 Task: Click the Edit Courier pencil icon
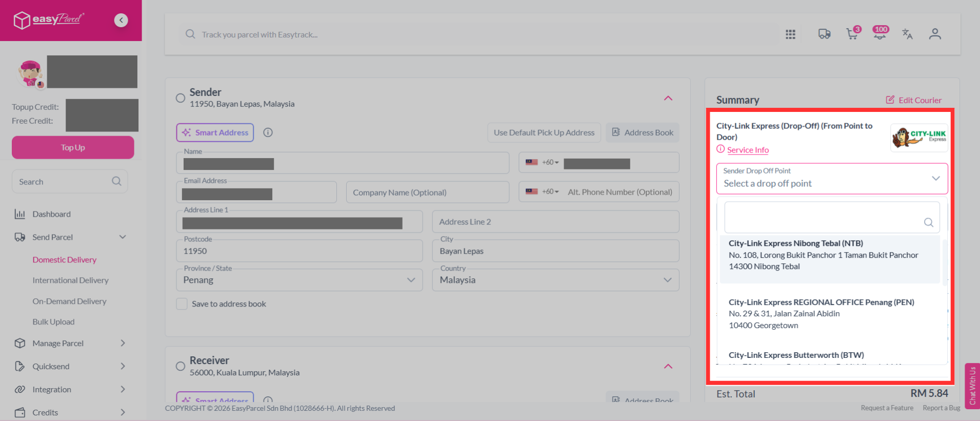pyautogui.click(x=890, y=100)
